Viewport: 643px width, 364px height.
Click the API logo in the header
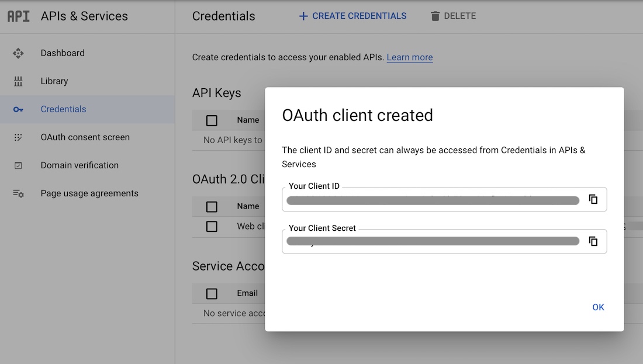19,16
